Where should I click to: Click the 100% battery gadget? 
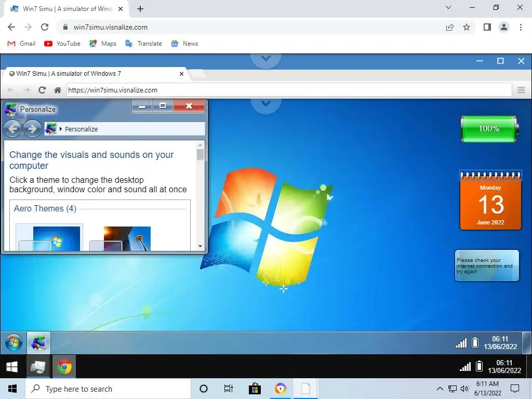[x=489, y=129]
